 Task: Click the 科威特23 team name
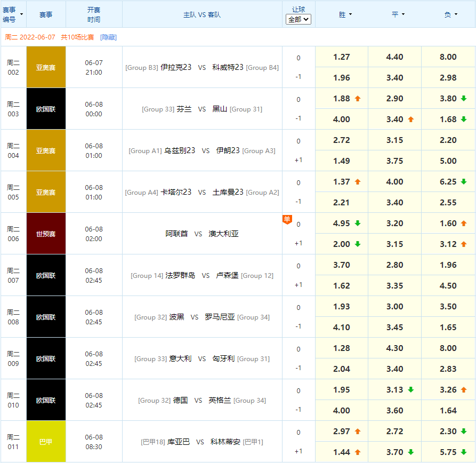[228, 67]
